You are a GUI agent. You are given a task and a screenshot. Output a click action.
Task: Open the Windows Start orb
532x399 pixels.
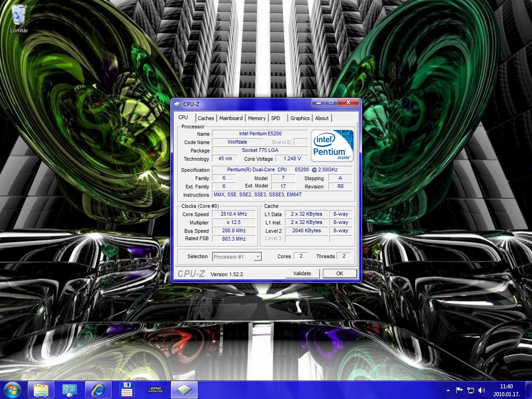click(13, 390)
